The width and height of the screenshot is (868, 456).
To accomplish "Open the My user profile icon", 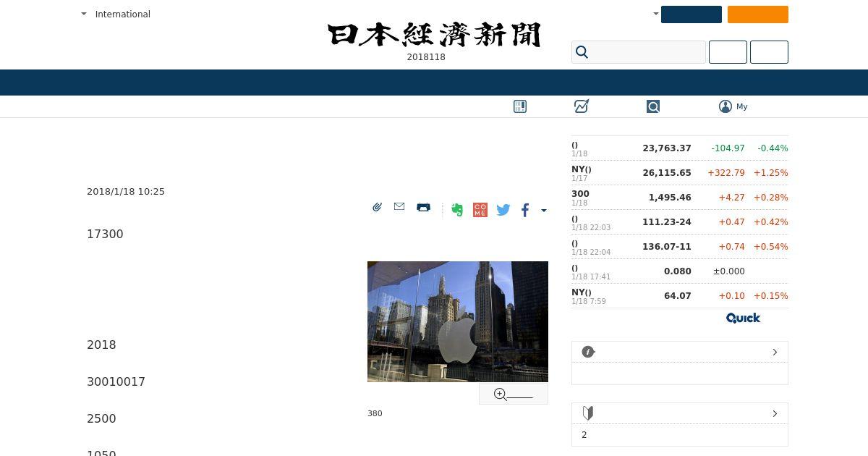I will click(x=726, y=106).
